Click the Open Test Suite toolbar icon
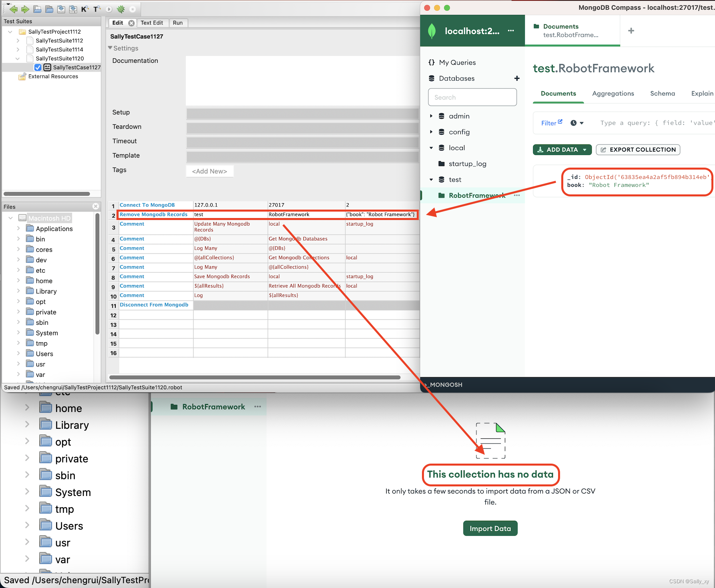Image resolution: width=715 pixels, height=588 pixels. pos(37,9)
